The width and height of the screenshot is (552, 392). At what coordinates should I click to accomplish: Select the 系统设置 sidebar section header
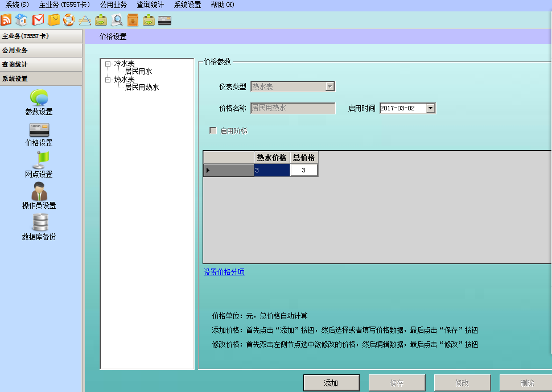(x=41, y=79)
